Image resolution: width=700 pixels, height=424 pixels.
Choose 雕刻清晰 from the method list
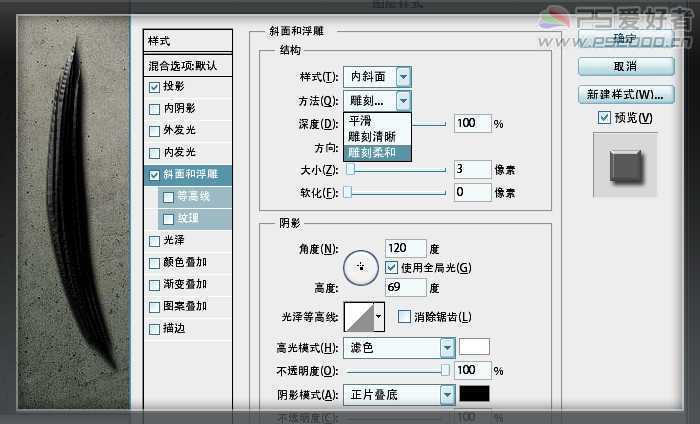point(377,137)
